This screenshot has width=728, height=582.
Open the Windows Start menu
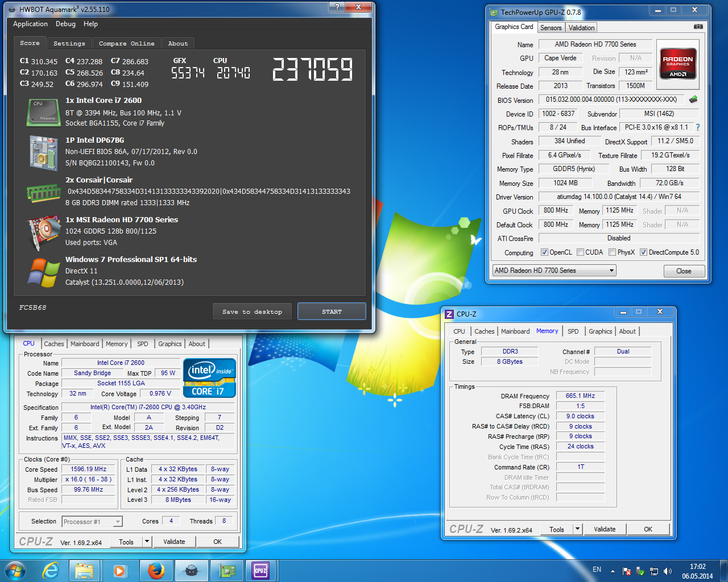coord(15,570)
